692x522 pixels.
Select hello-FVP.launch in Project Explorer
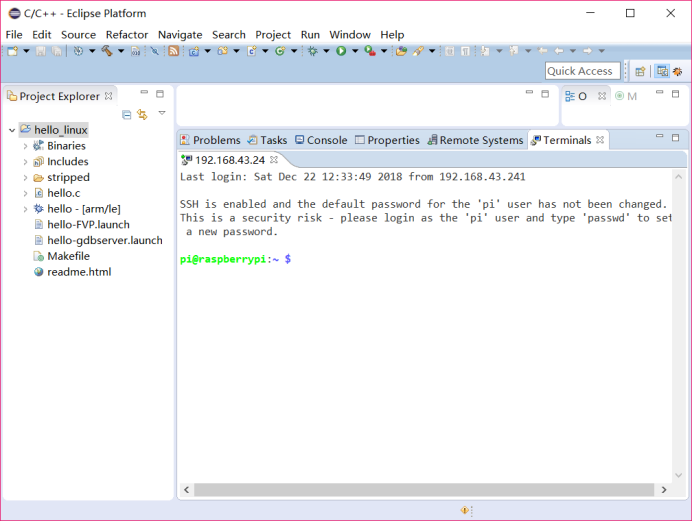82,225
